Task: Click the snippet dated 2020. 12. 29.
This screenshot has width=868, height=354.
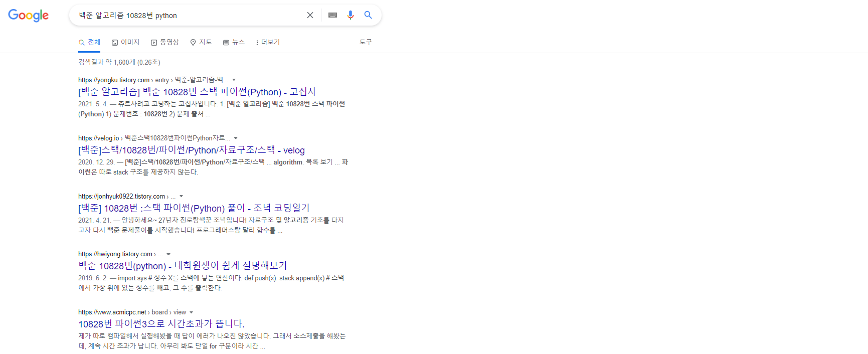Action: [213, 167]
